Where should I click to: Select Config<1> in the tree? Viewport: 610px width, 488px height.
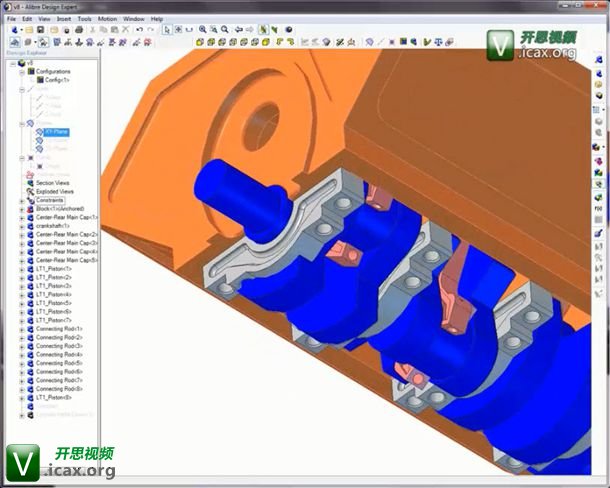(57, 80)
